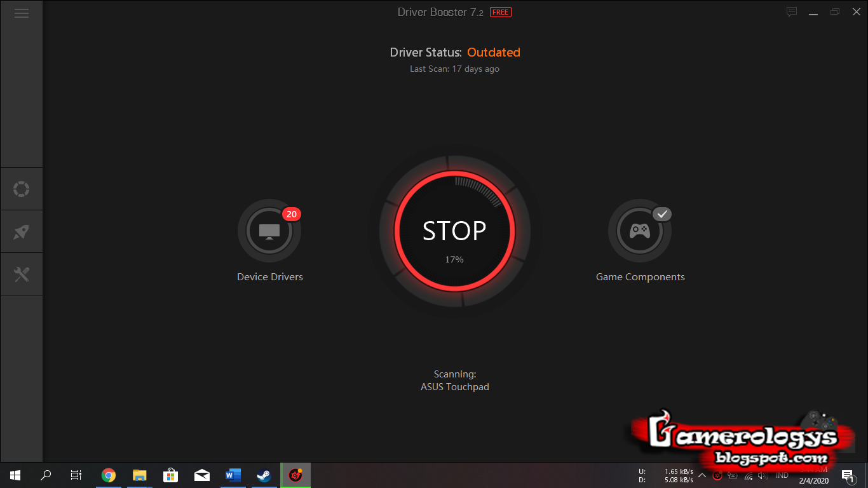868x488 pixels.
Task: Open the Rescue Center lifebuoy sidebar icon
Action: pos(22,189)
